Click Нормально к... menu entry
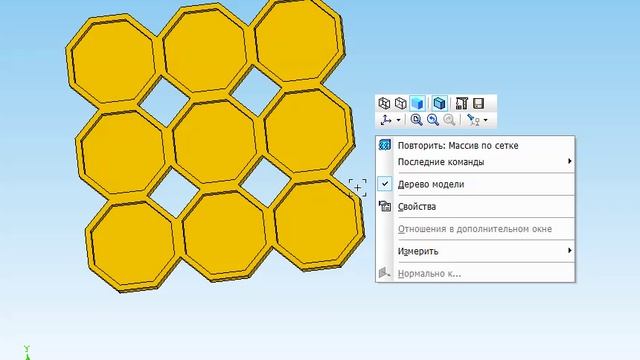Viewport: 640px width, 360px height. (475, 273)
